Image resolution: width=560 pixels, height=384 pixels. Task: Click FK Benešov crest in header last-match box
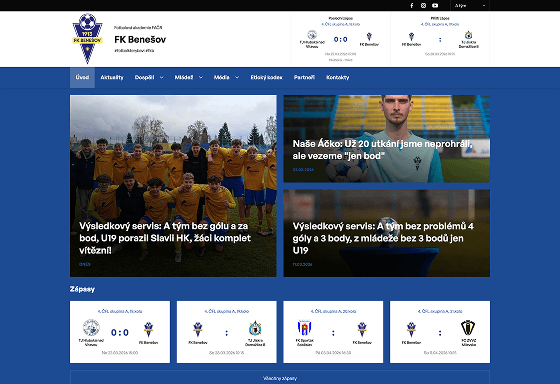369,36
